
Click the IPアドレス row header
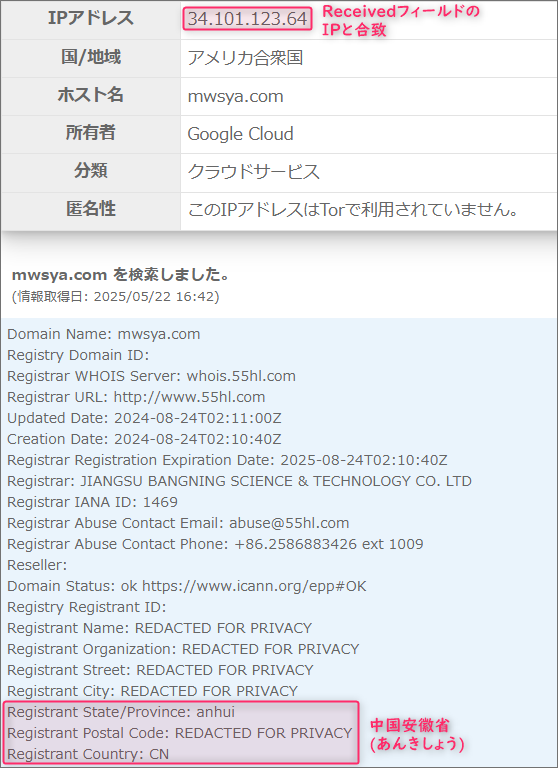tap(91, 19)
